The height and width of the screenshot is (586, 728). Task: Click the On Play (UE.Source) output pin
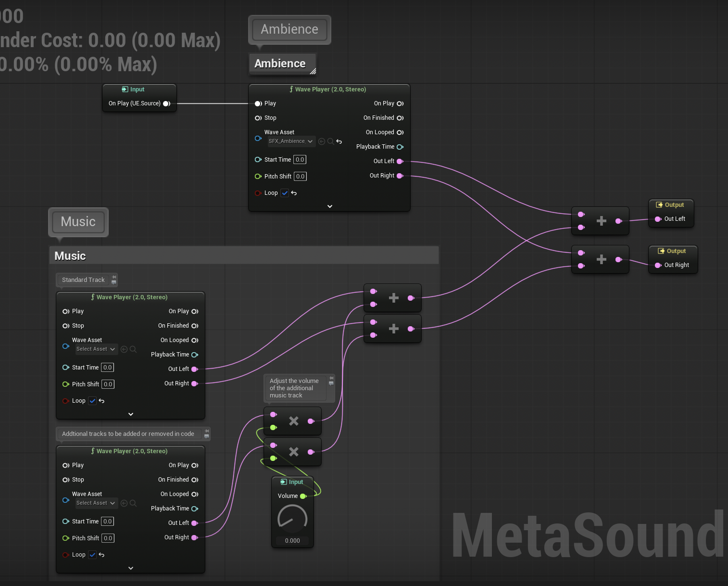coord(166,103)
